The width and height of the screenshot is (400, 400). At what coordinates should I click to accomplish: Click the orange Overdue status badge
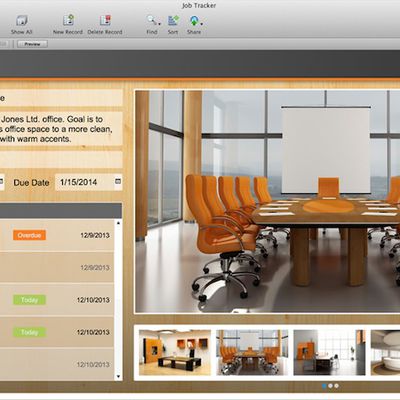click(x=30, y=235)
